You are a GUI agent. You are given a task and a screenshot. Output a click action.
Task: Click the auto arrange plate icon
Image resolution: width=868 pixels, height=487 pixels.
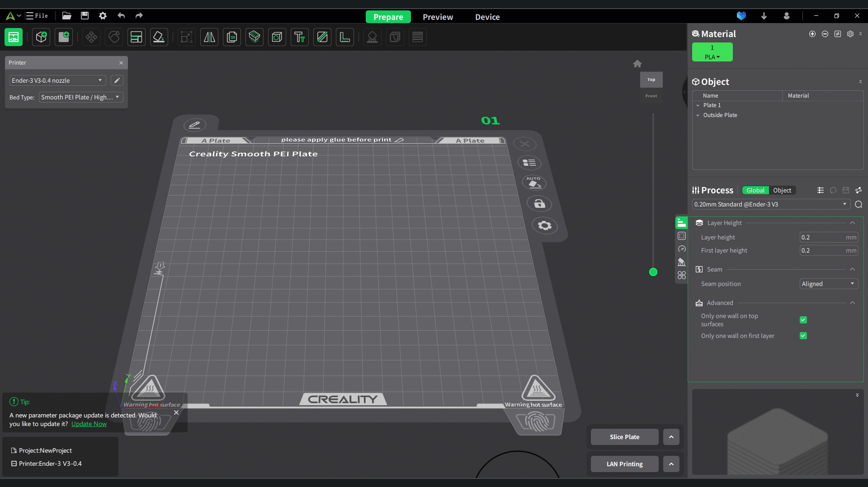(x=534, y=183)
